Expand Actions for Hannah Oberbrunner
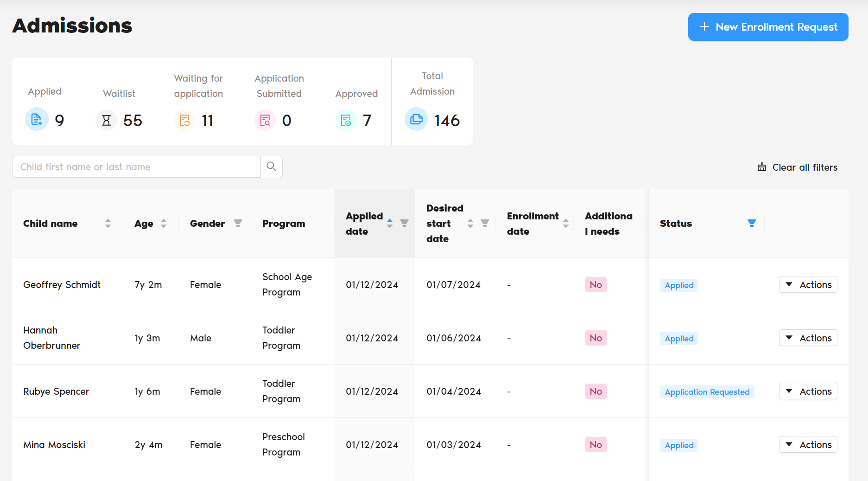Image resolution: width=868 pixels, height=481 pixels. tap(808, 338)
